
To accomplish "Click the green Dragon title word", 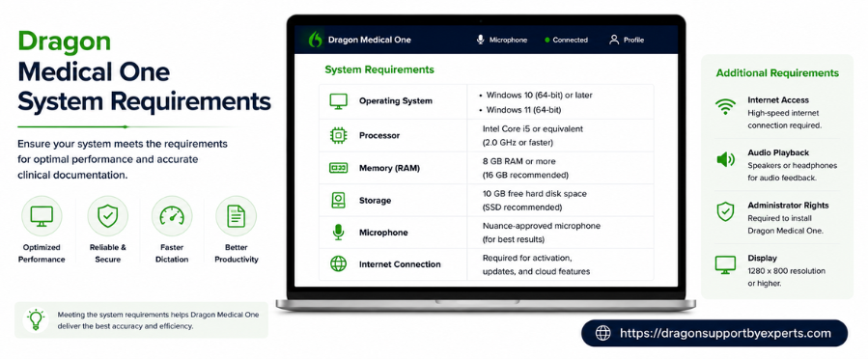I will [65, 42].
